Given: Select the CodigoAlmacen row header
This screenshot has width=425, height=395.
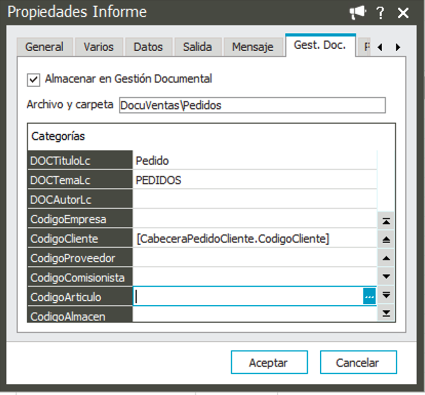Looking at the screenshot, I should pos(80,314).
